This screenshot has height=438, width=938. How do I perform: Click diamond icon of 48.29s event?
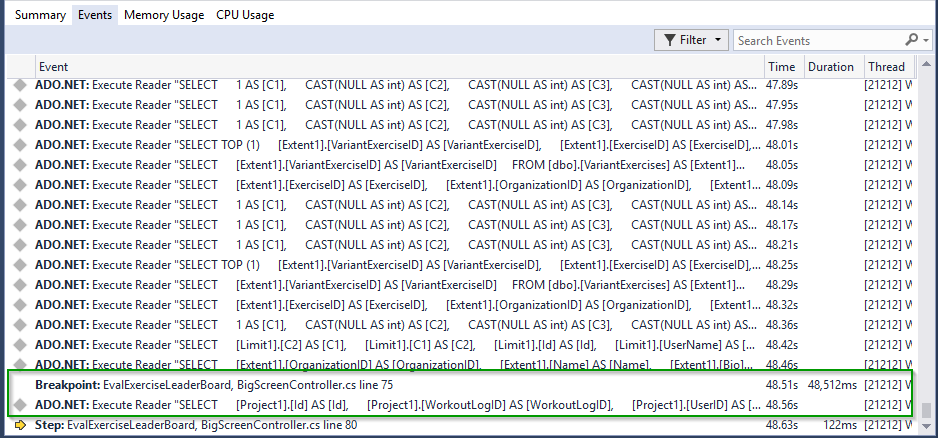pyautogui.click(x=20, y=285)
